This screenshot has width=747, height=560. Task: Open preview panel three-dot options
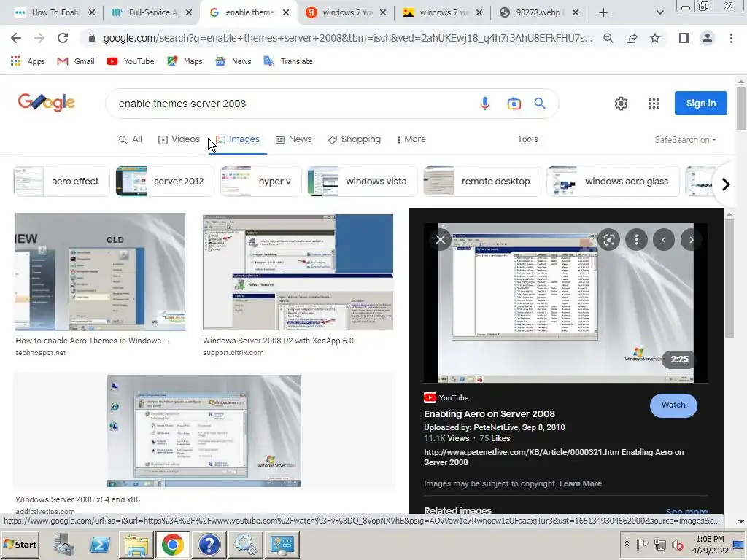click(636, 239)
